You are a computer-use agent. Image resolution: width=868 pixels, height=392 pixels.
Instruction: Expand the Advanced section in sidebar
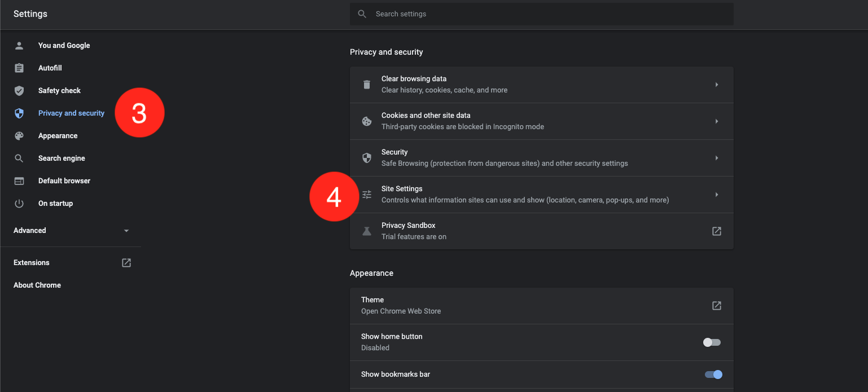(x=126, y=231)
